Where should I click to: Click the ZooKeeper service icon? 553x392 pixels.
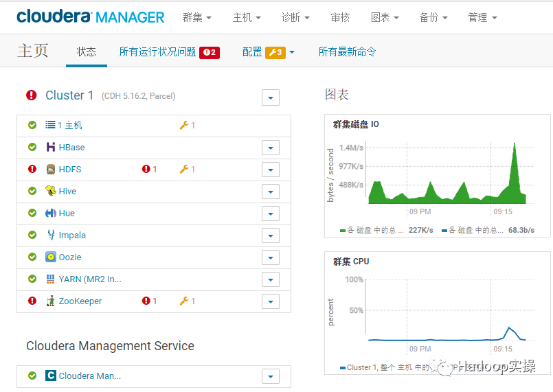51,301
